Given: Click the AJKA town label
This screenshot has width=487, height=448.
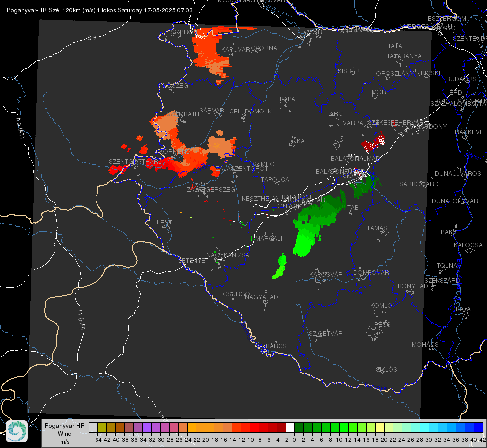Looking at the screenshot, I should point(297,141).
